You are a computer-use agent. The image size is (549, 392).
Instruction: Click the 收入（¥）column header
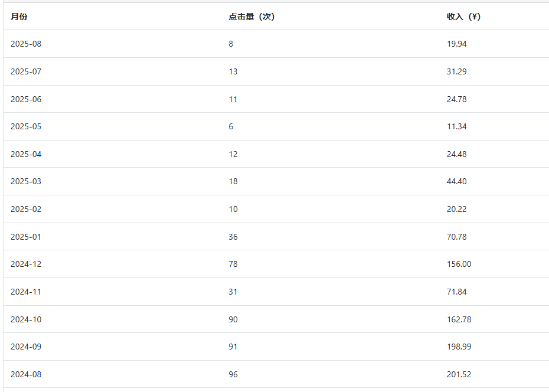(463, 17)
